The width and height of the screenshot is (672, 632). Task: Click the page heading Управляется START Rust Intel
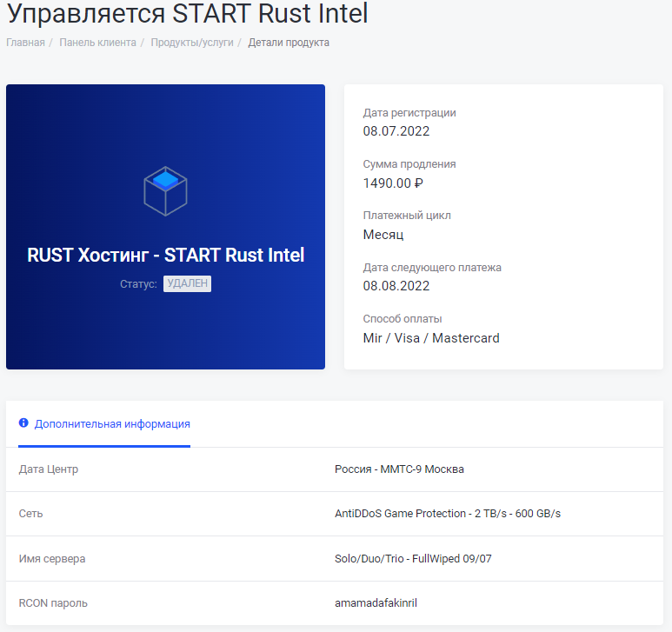188,14
